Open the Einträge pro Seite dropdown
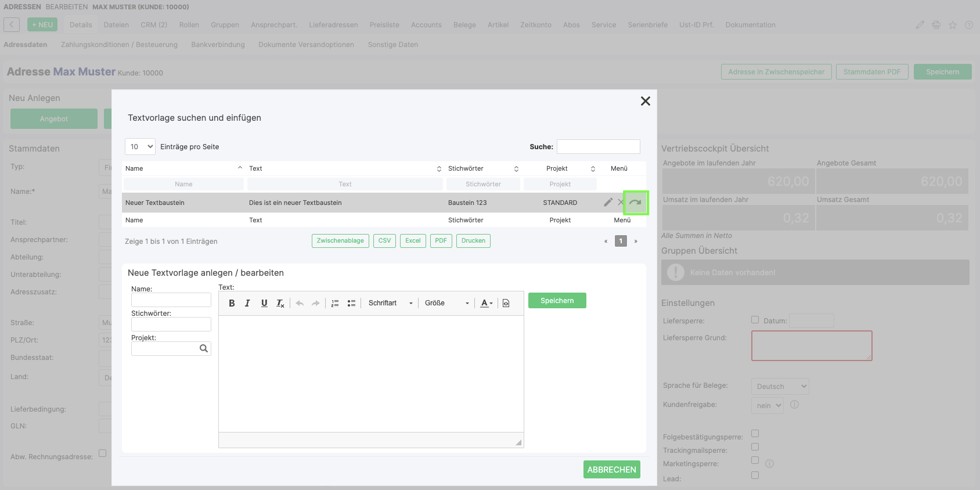The height and width of the screenshot is (490, 980). click(x=140, y=147)
